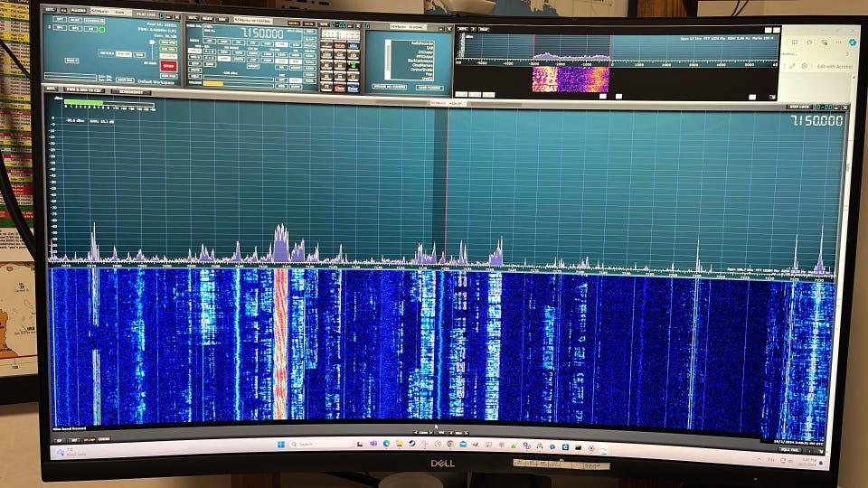The image size is (868, 488).
Task: Click the 7.150.000 frequency readout in RX CONTROL
Action: (x=262, y=33)
